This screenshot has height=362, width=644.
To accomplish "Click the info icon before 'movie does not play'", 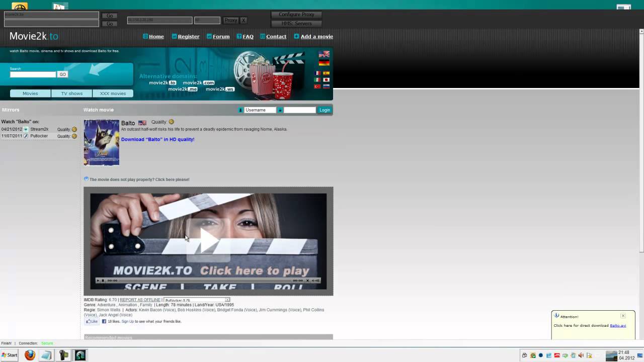I will click(x=86, y=179).
